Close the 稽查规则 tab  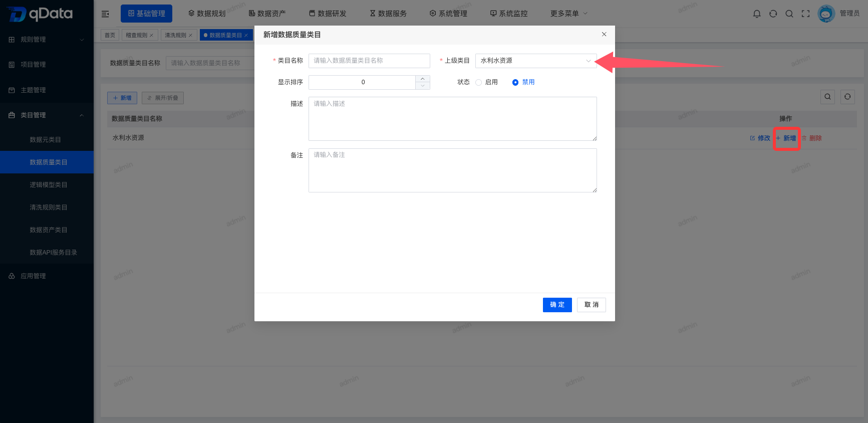click(151, 36)
